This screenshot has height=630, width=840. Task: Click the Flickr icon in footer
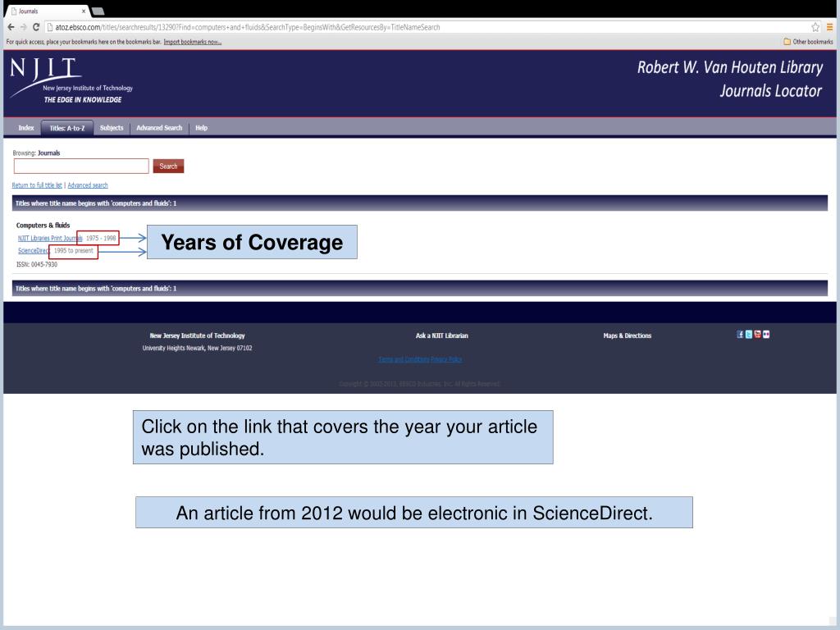coord(766,335)
